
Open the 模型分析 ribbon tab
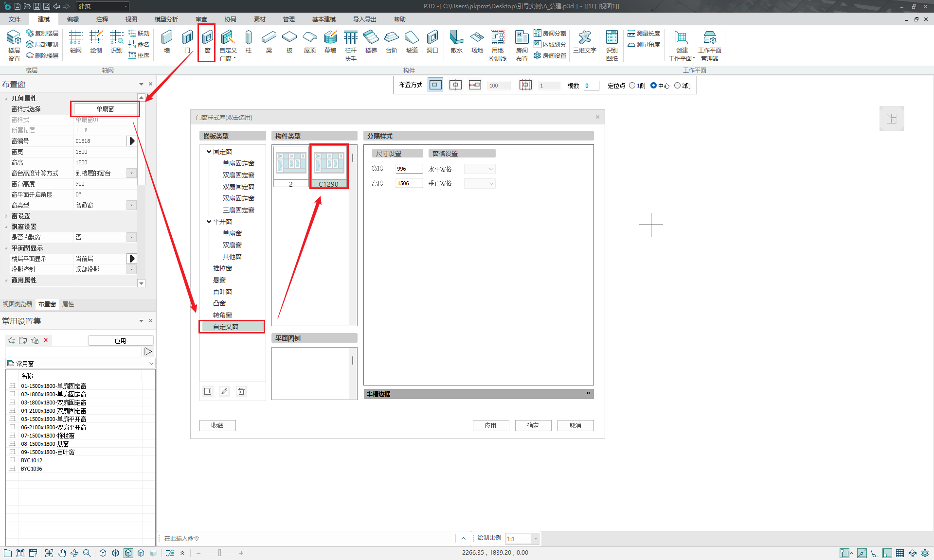(x=166, y=19)
